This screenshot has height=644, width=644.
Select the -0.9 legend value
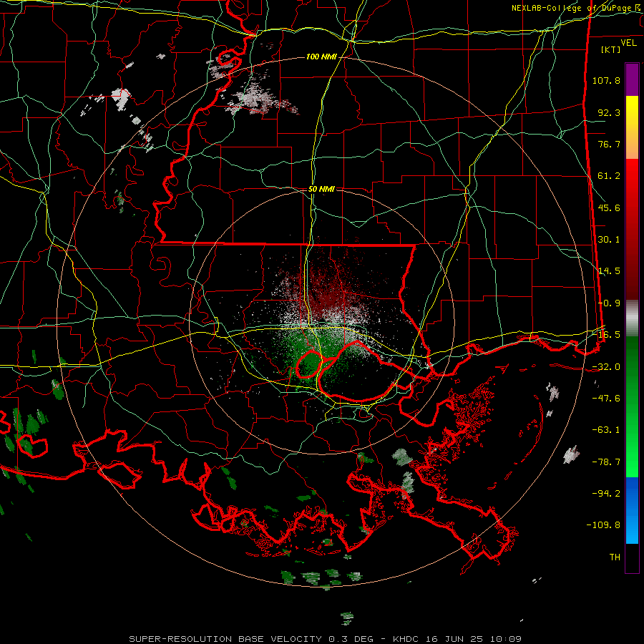[609, 303]
